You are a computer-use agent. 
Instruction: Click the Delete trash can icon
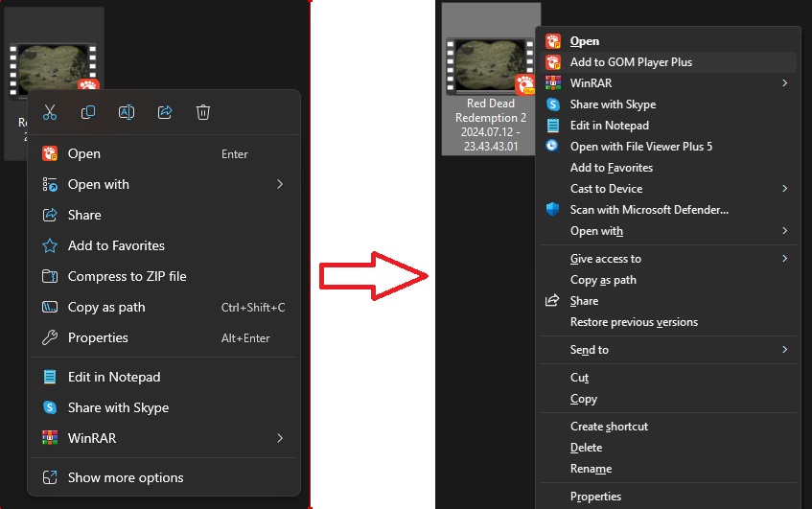[203, 112]
